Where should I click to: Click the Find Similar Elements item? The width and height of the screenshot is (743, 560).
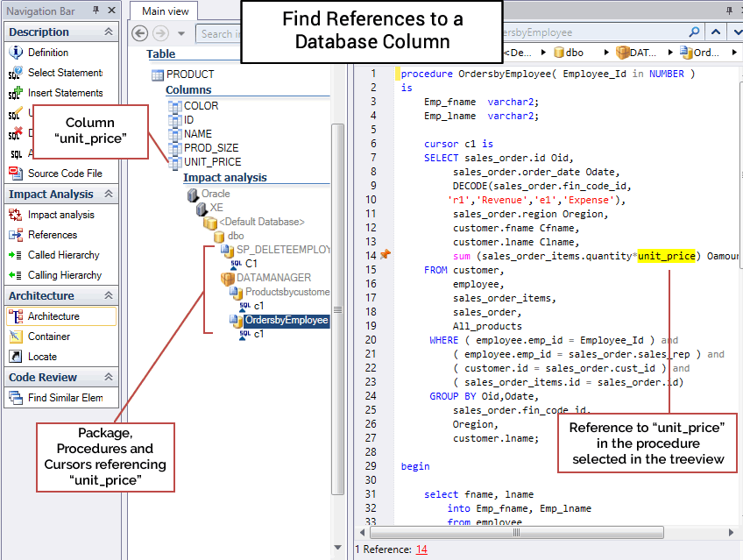pos(65,398)
